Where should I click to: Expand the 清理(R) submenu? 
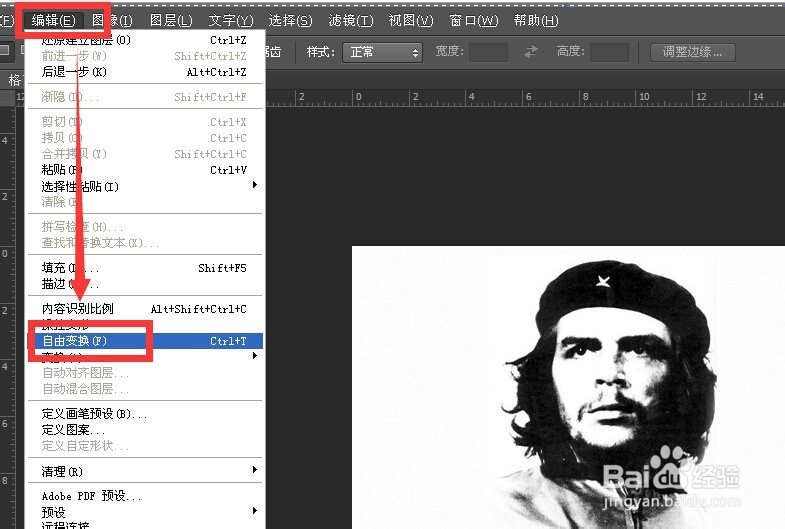(145, 471)
